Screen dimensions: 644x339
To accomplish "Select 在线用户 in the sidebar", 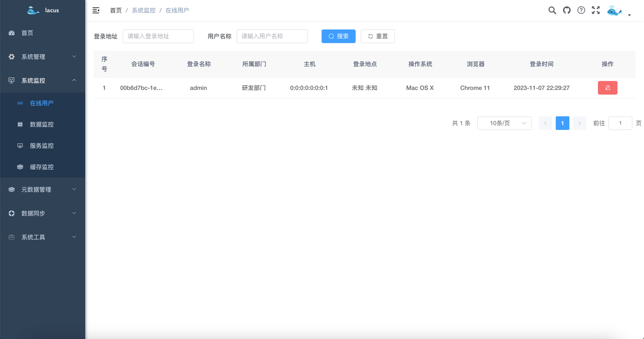I will tap(43, 103).
